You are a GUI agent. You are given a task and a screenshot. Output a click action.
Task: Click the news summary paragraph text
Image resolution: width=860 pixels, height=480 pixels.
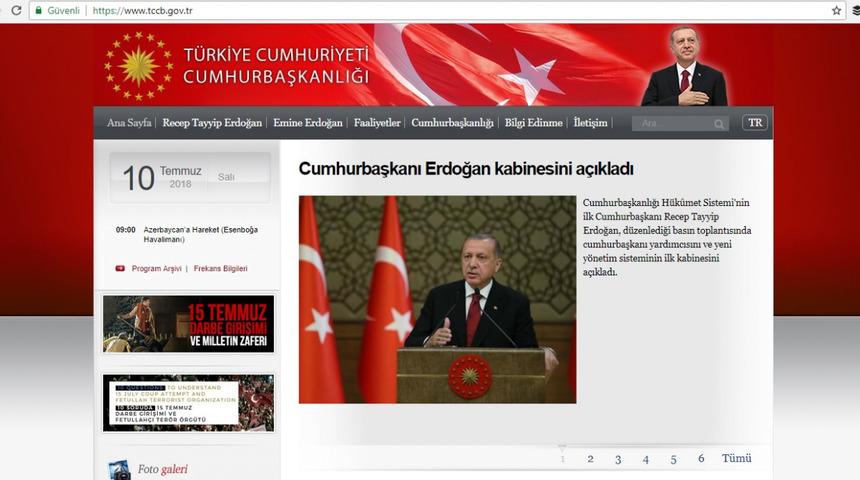point(667,237)
